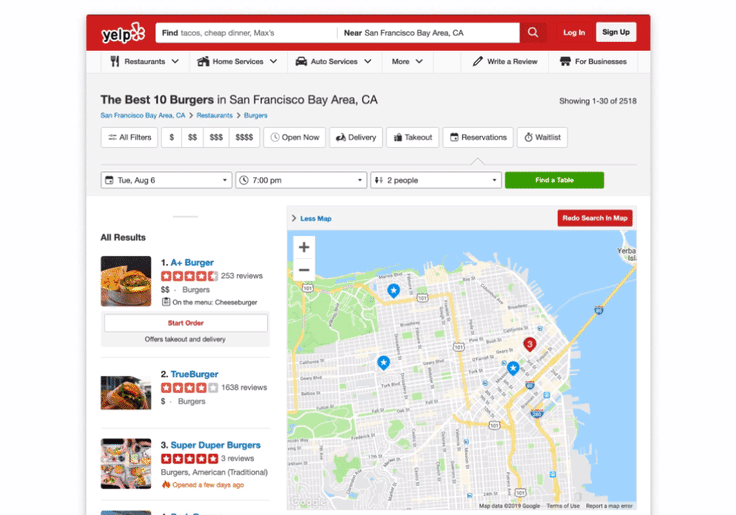Screen dimensions: 736x515
Task: Open For Businesses storefront link
Action: point(593,61)
